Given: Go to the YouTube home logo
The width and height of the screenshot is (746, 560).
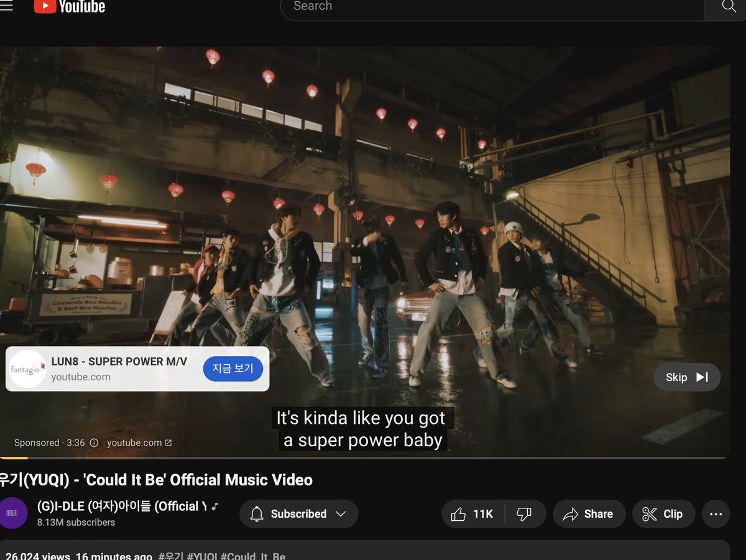Looking at the screenshot, I should (69, 6).
